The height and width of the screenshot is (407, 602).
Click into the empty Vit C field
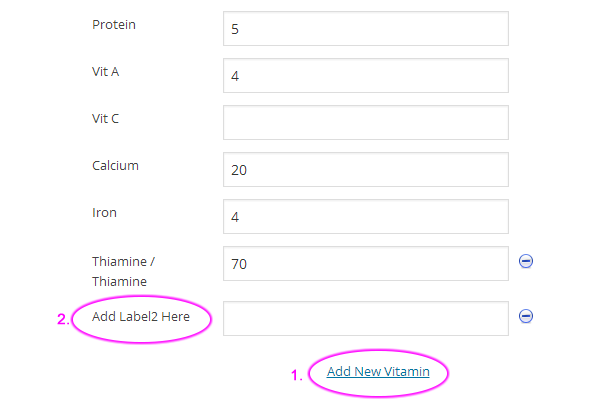tap(366, 122)
